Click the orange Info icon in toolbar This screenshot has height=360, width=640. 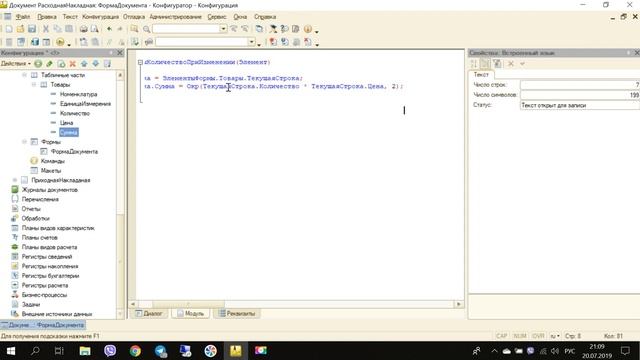tap(308, 29)
